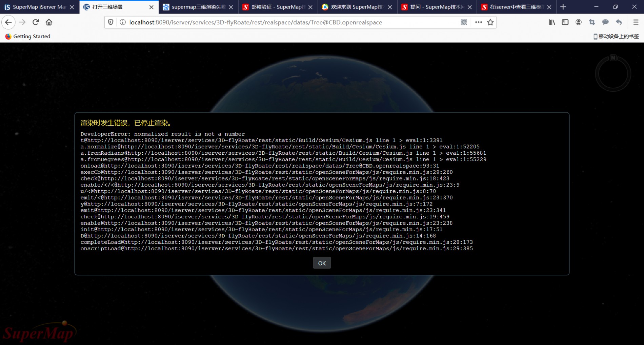Toggle the browser sidebar view
Screen dimensions: 644x345
(x=565, y=22)
